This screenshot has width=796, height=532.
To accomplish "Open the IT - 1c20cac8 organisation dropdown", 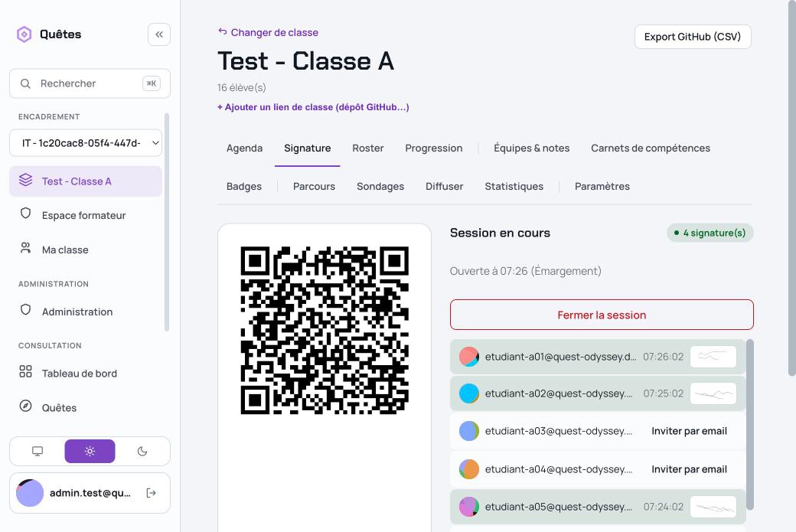I will (86, 143).
